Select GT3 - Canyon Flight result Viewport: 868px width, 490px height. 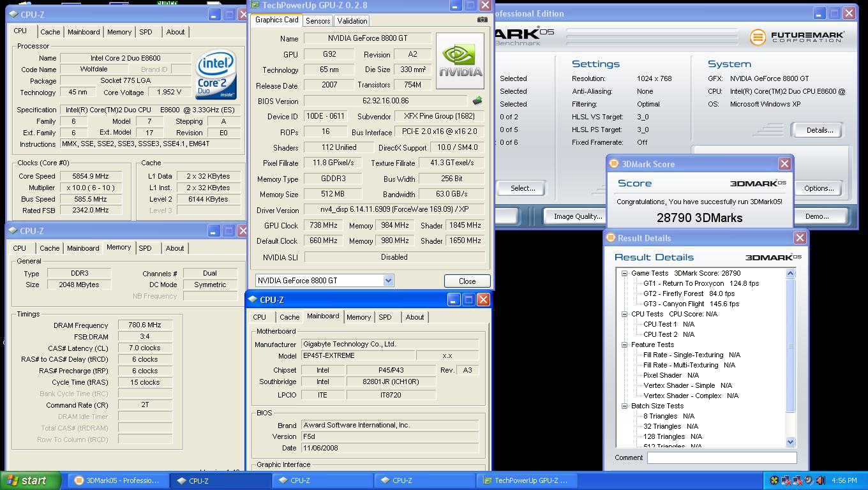click(x=691, y=304)
